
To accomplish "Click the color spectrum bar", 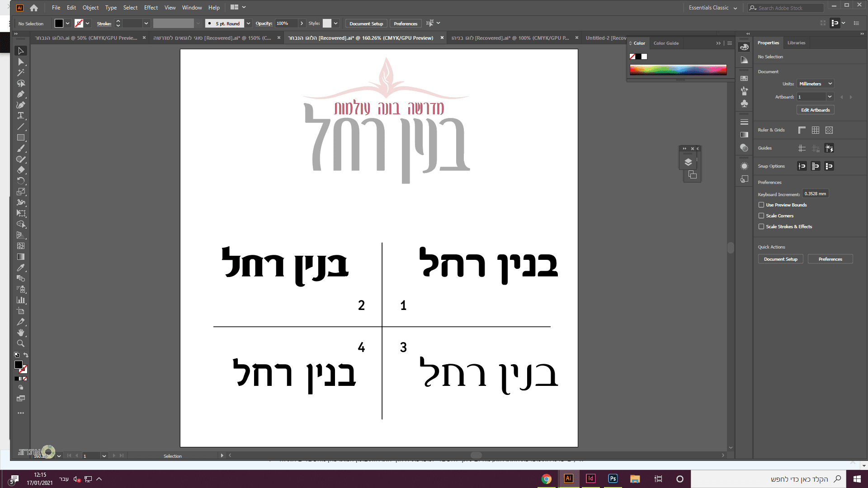I will point(678,69).
